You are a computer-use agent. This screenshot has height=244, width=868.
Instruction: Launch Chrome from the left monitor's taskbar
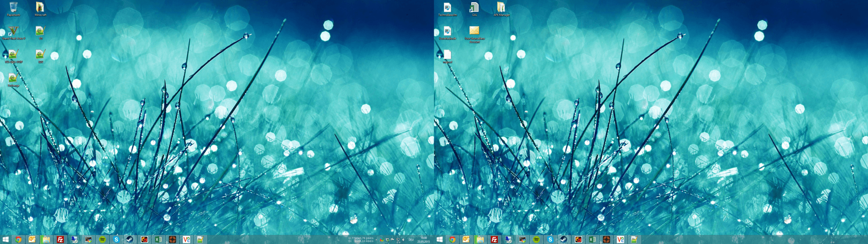coord(18,239)
